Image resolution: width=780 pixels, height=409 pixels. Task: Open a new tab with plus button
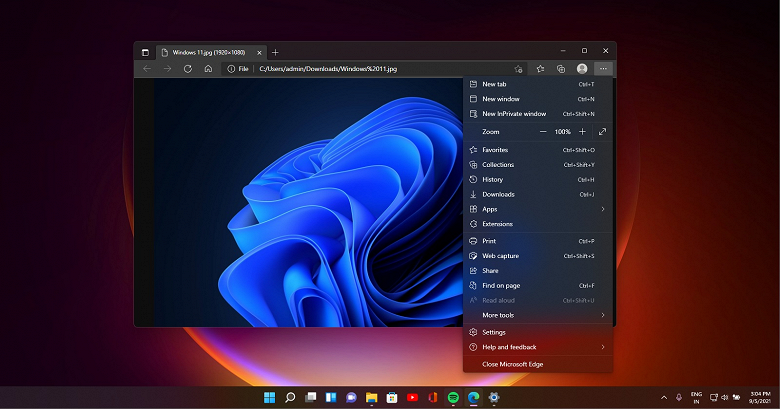275,52
